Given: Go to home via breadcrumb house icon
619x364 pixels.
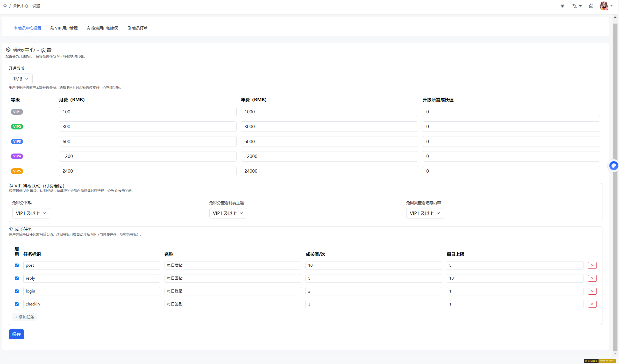Looking at the screenshot, I should pos(5,6).
